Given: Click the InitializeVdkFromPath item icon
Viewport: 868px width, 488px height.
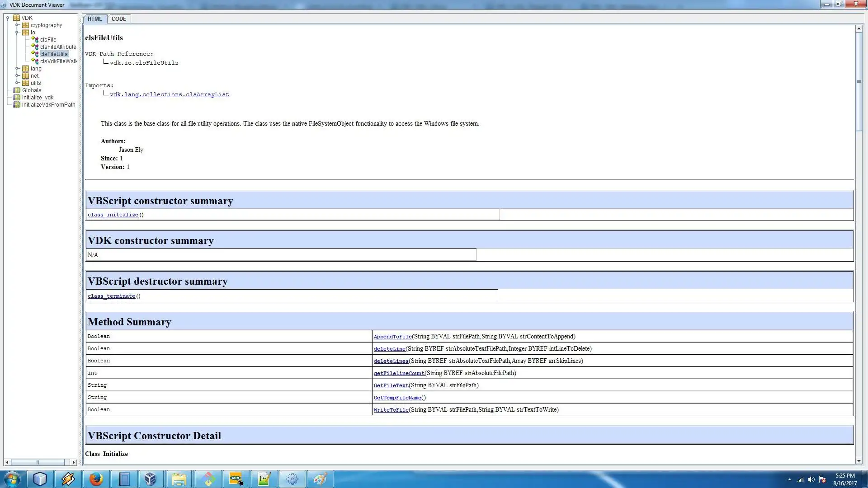Looking at the screenshot, I should 17,104.
